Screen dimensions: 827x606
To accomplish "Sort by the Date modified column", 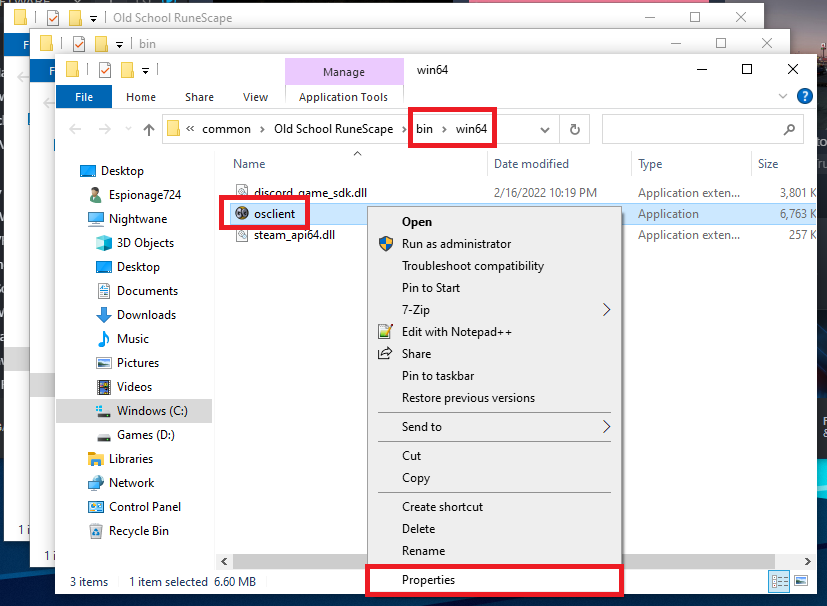I will pos(531,164).
